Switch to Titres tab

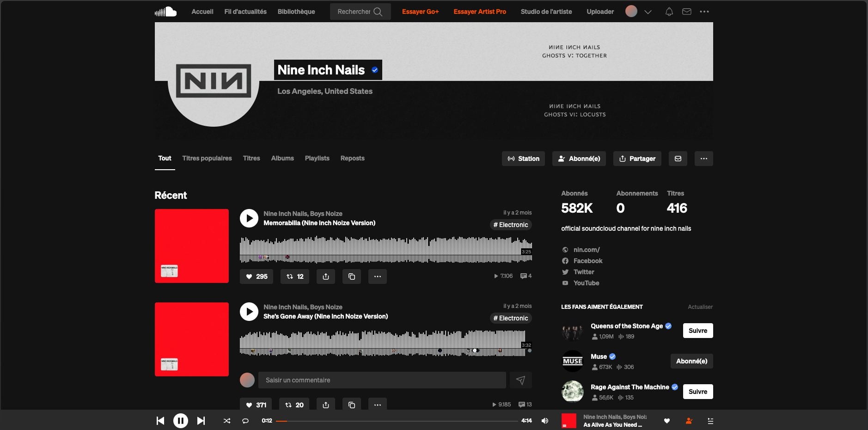click(x=251, y=158)
